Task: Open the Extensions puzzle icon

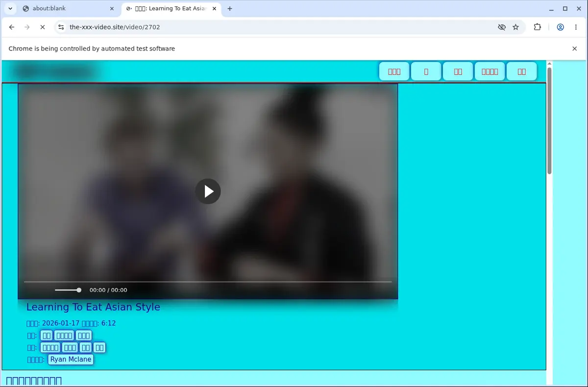Action: point(538,27)
